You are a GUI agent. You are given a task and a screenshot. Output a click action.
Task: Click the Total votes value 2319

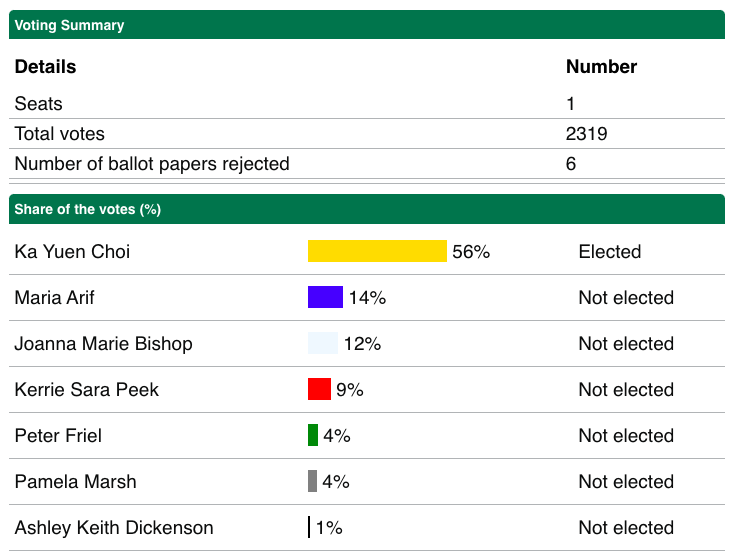[x=586, y=134]
